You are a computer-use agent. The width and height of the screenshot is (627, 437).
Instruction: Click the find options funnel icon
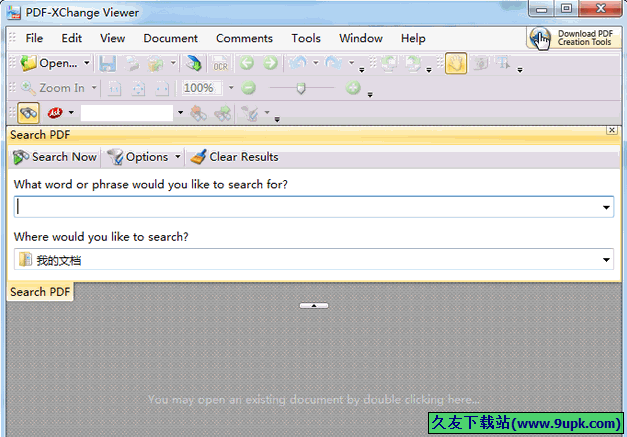pos(250,114)
